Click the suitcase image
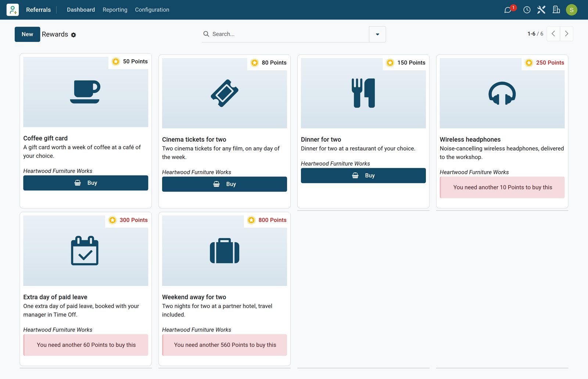588x379 pixels. pyautogui.click(x=225, y=251)
